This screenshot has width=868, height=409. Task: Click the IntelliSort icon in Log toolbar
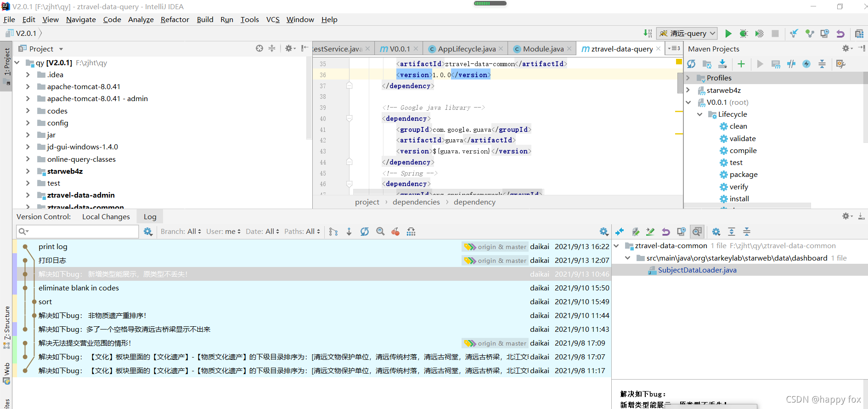coord(333,232)
